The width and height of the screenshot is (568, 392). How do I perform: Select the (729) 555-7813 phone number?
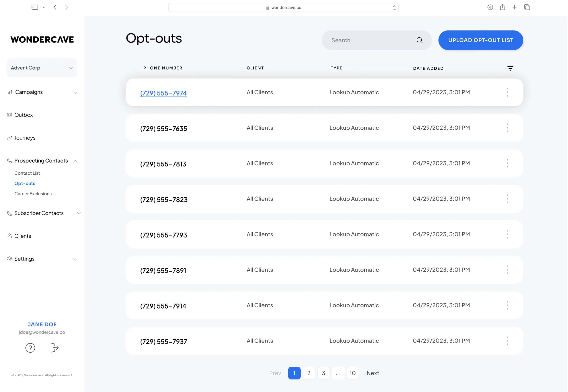(163, 164)
